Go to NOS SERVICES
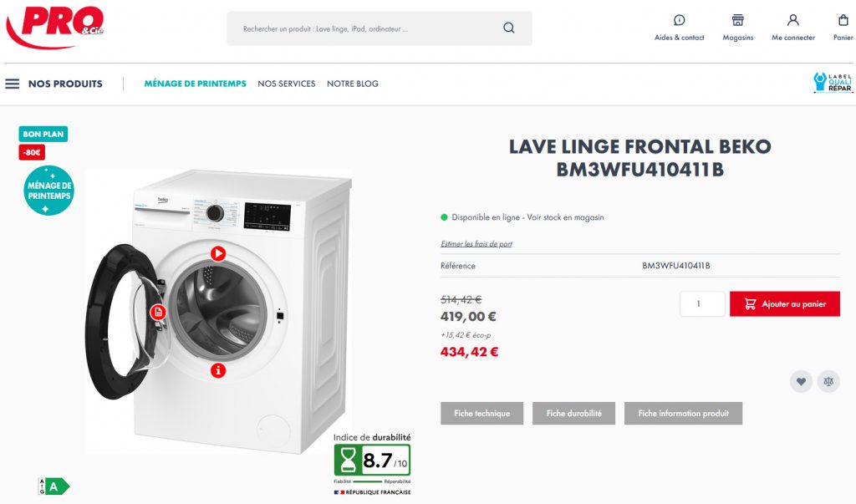Viewport: 856px width, 504px height. (287, 84)
